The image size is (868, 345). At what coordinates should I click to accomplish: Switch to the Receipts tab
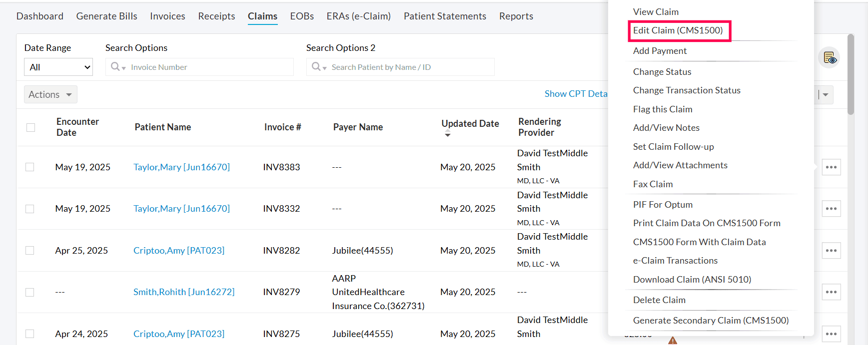(x=216, y=16)
